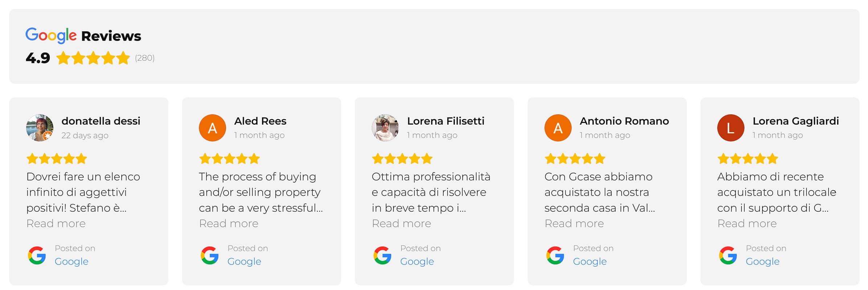
Task: Click Antonio Romano's orange avatar icon
Action: coord(558,128)
